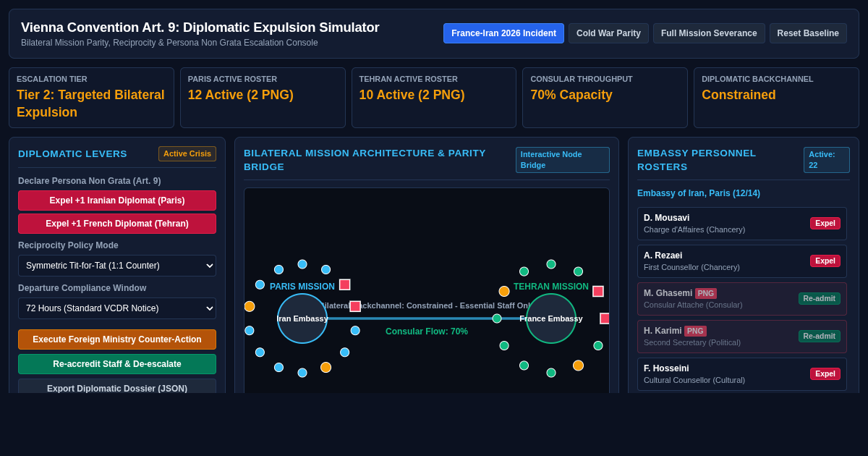
Task: Click the Diplomatic Levers panel title
Action: pyautogui.click(x=72, y=153)
